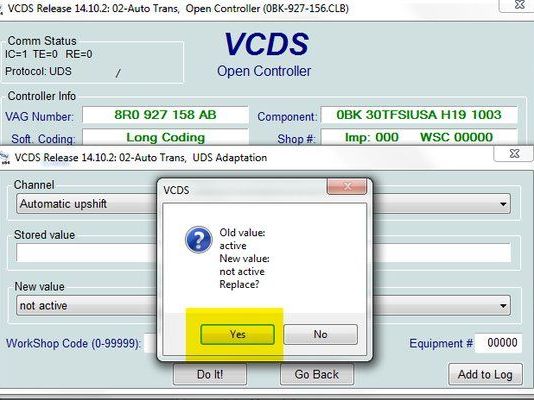Screen dimensions: 534x400
Task: Click Add to Log button
Action: (485, 374)
